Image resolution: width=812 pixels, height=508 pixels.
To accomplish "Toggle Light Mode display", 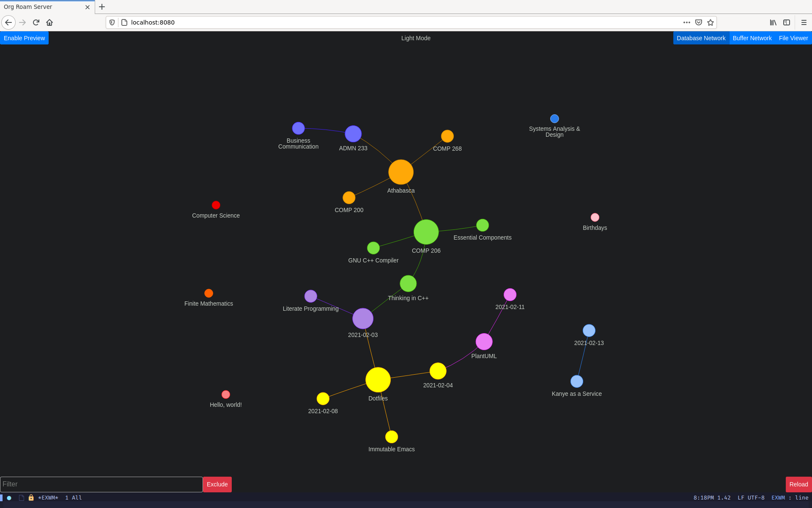I will pyautogui.click(x=416, y=38).
